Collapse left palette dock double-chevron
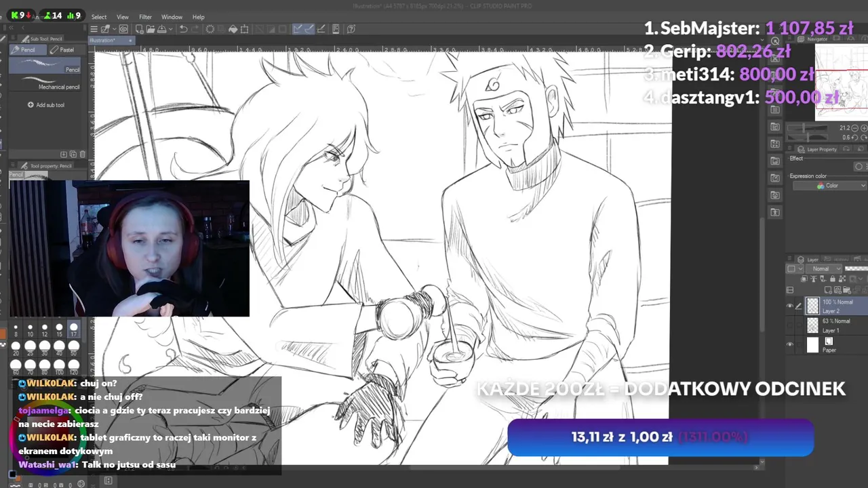This screenshot has width=868, height=488. (11, 28)
